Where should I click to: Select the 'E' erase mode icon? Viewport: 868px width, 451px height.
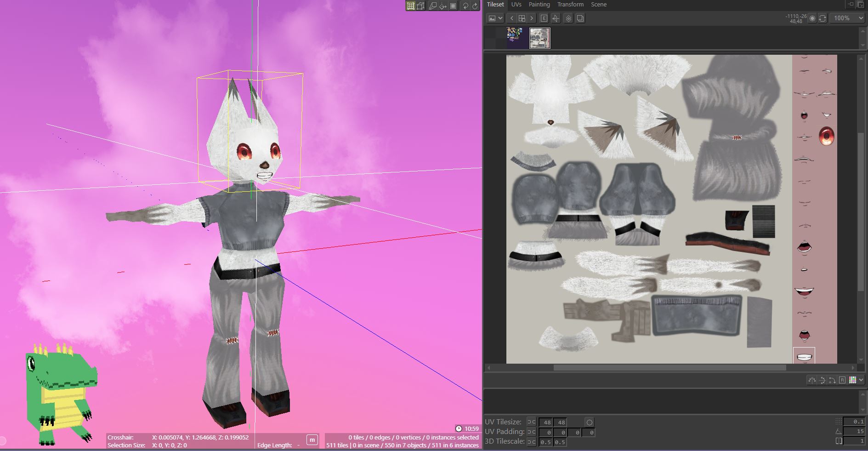pyautogui.click(x=545, y=18)
